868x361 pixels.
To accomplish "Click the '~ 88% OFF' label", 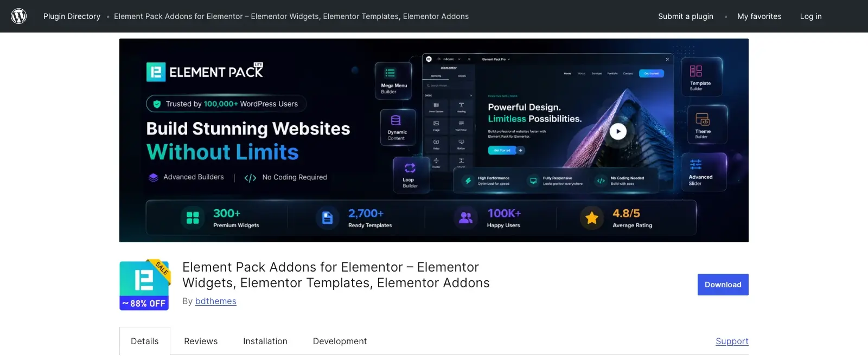I will tap(144, 304).
